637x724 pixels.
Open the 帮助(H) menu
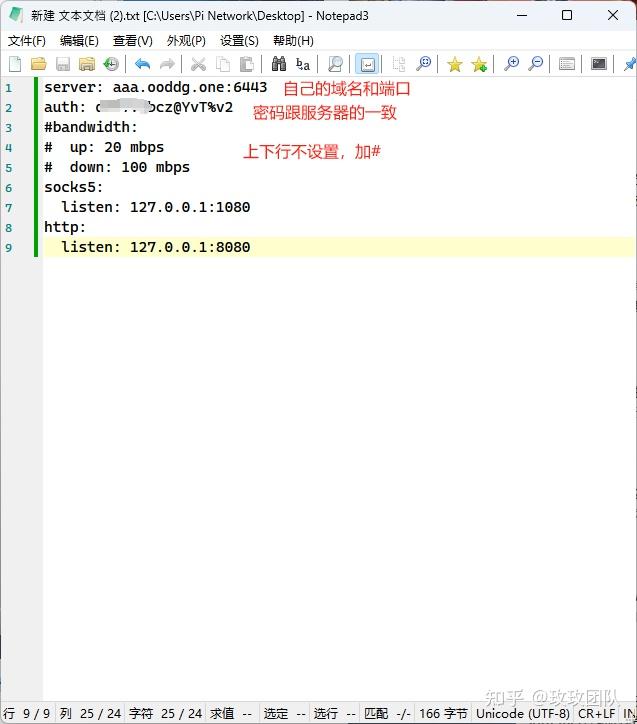click(x=293, y=41)
